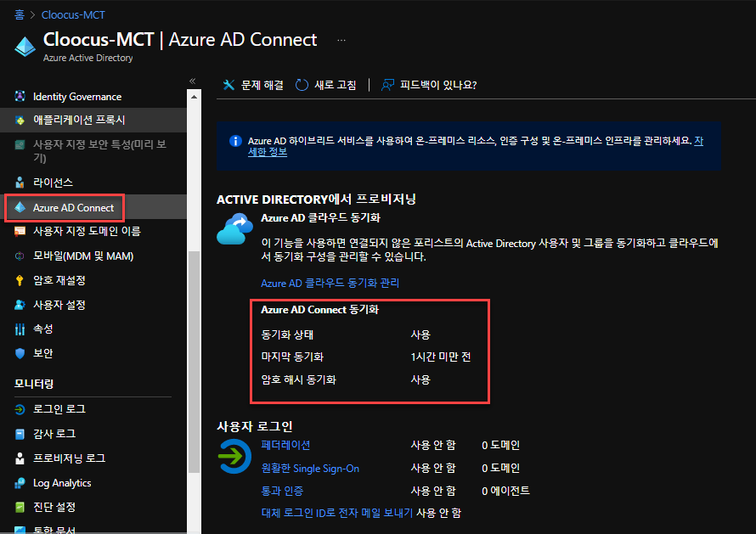Click the 로그인 로그 icon

pyautogui.click(x=20, y=410)
